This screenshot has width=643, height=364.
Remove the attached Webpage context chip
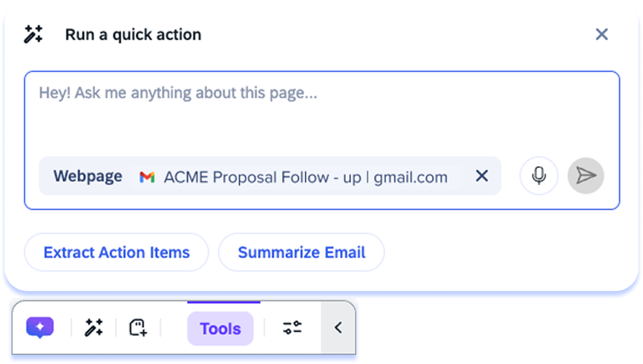(x=482, y=176)
